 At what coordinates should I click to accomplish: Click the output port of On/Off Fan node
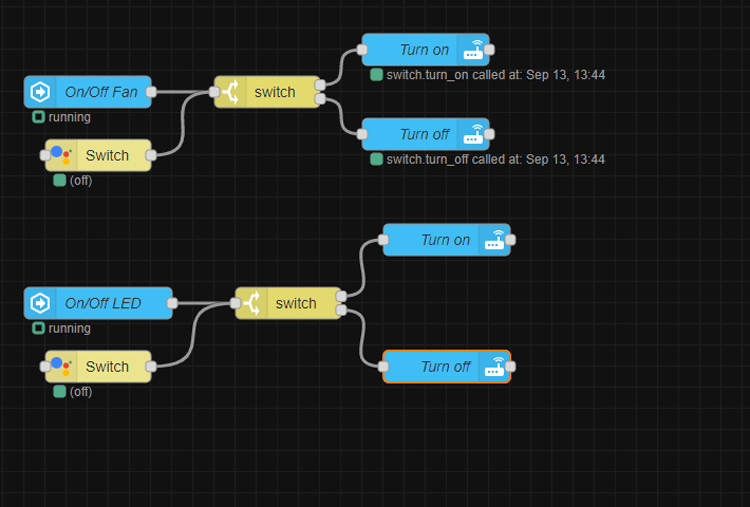[151, 92]
